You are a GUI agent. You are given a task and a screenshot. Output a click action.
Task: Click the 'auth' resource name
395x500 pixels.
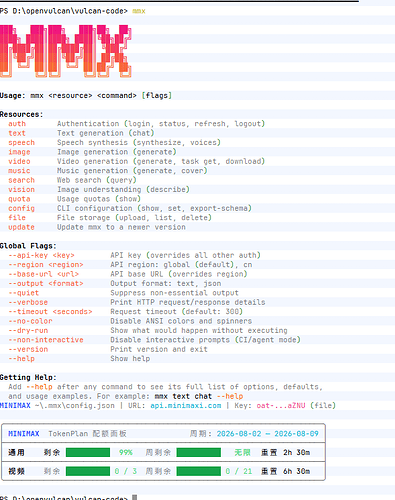coord(17,124)
